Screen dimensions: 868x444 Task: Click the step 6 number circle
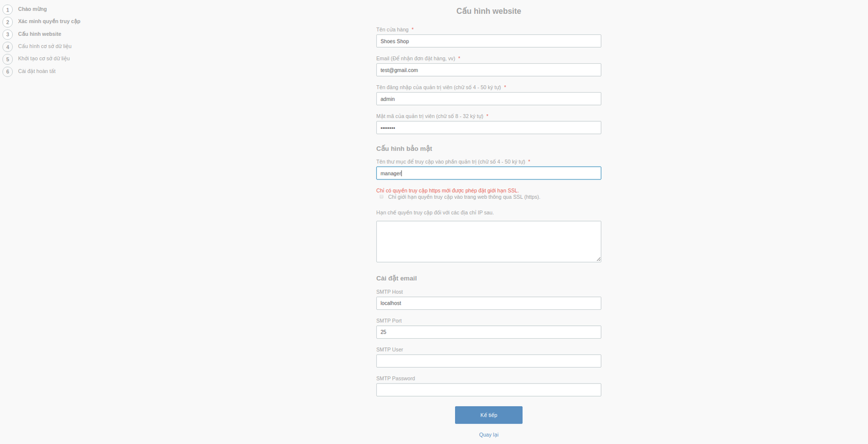coord(7,72)
